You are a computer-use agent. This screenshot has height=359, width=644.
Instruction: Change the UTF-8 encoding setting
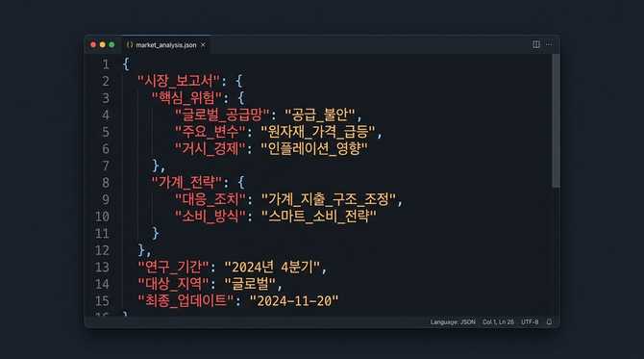[530, 321]
